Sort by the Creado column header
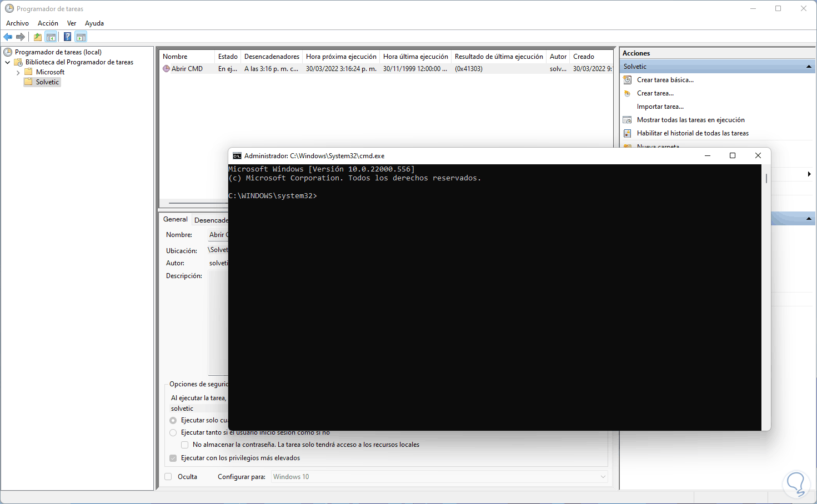 (x=592, y=57)
